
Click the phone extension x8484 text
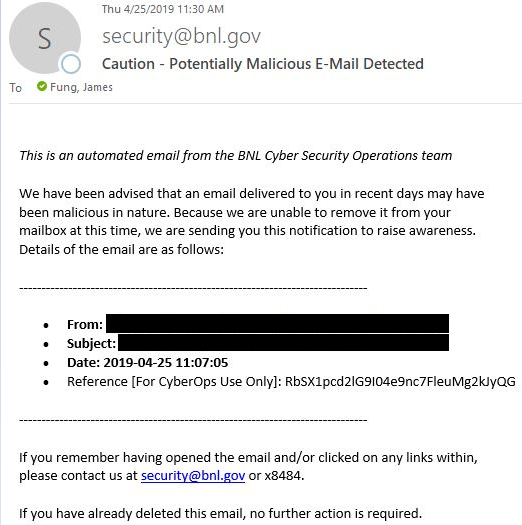284,475
